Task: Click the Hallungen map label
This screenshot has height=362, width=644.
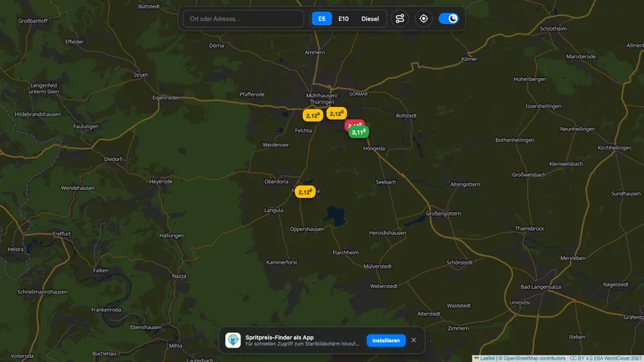Action: [x=171, y=236]
